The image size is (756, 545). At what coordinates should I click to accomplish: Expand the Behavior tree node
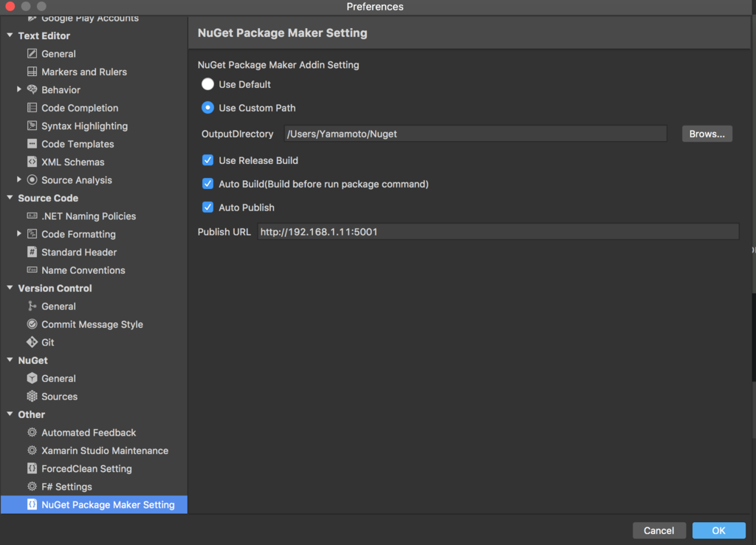point(19,90)
